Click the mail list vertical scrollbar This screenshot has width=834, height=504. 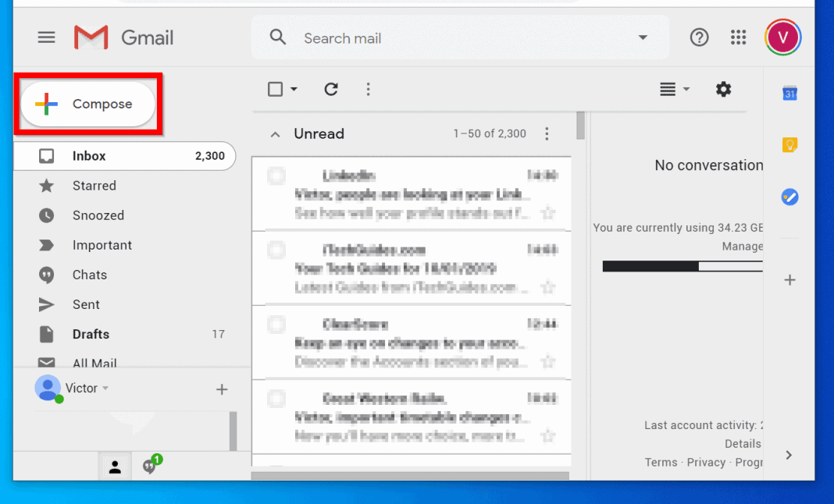[x=580, y=126]
